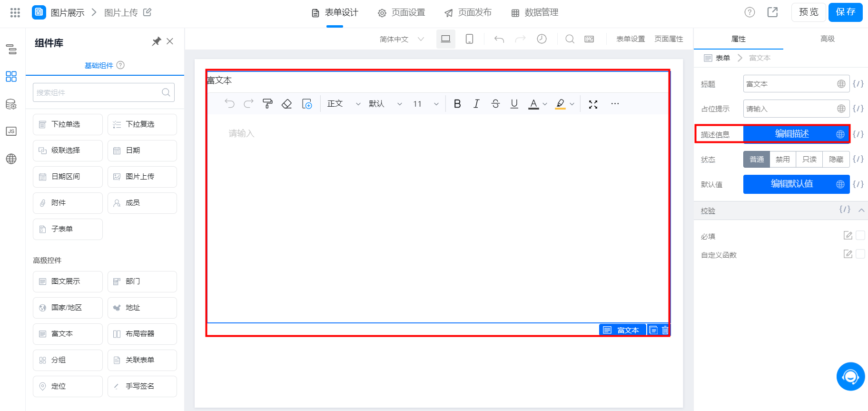This screenshot has width=868, height=411.
Task: Open the component library sidebar icon
Action: [11, 76]
